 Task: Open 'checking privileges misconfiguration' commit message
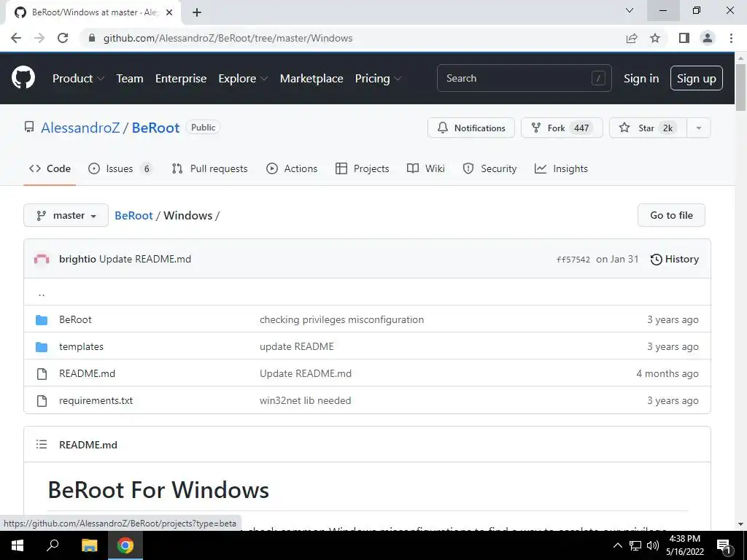click(x=341, y=319)
